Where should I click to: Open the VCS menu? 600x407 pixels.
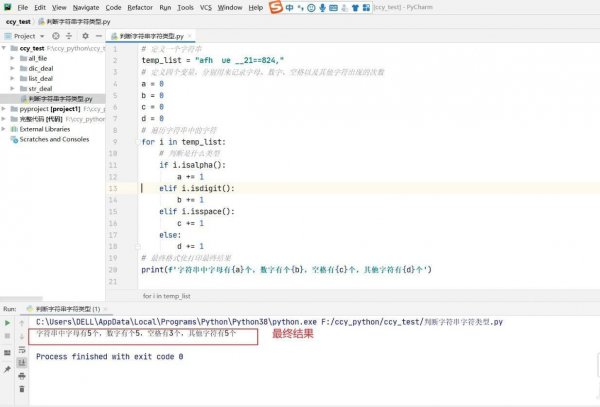(205, 7)
